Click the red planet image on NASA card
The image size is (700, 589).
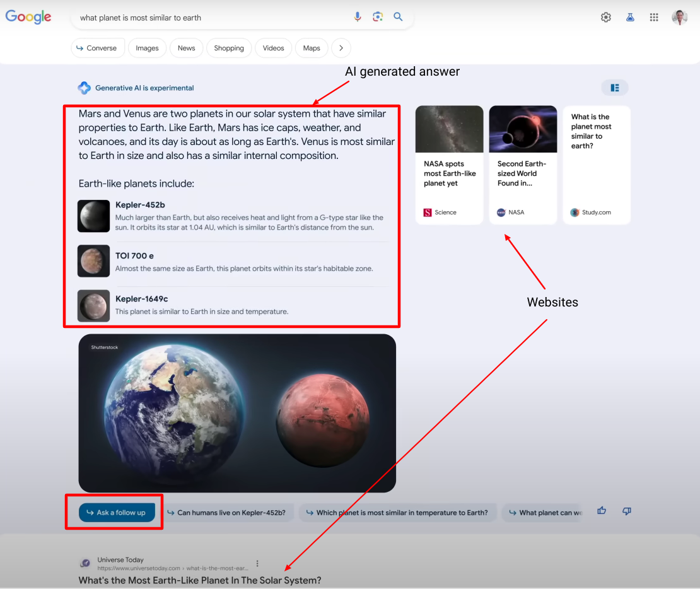523,129
